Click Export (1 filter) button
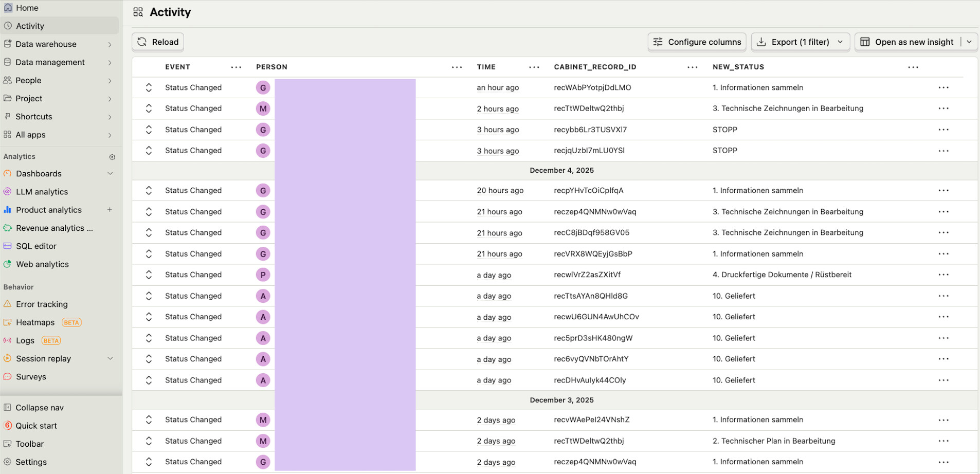 (x=800, y=42)
